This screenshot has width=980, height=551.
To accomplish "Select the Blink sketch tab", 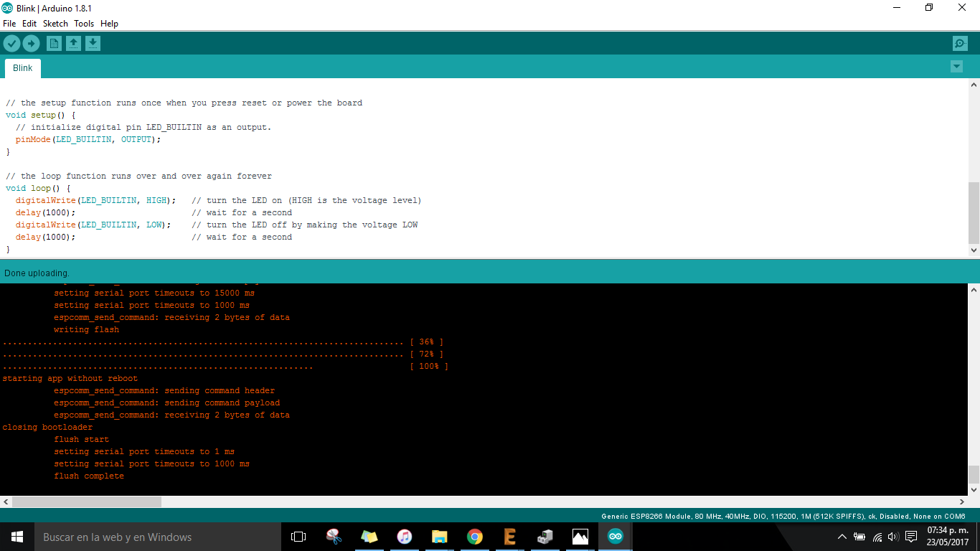I will point(23,68).
